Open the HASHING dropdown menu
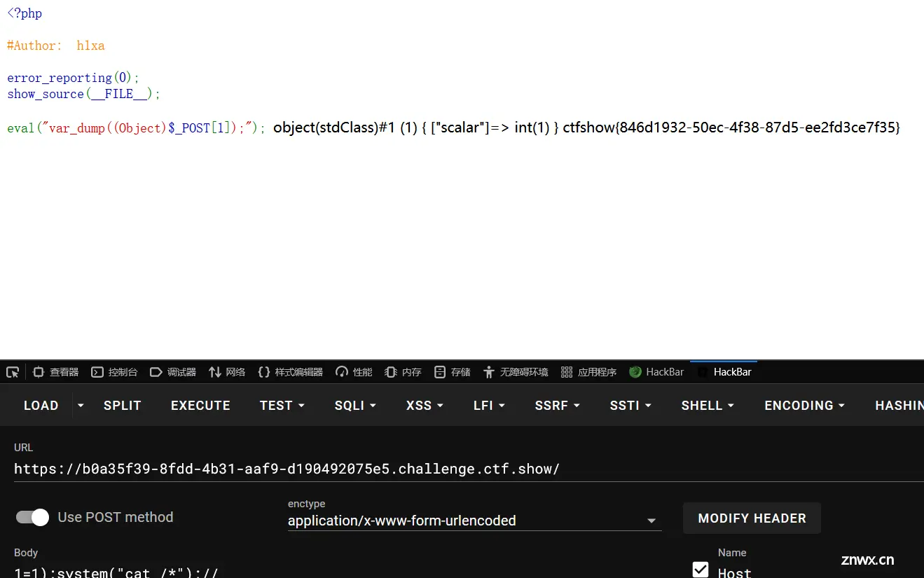 point(899,406)
